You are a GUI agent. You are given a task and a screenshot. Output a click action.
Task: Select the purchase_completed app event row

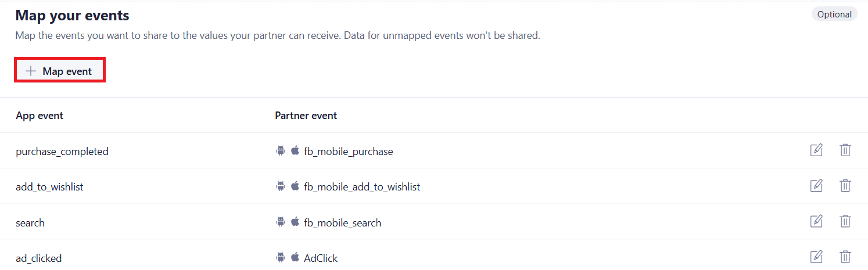62,152
